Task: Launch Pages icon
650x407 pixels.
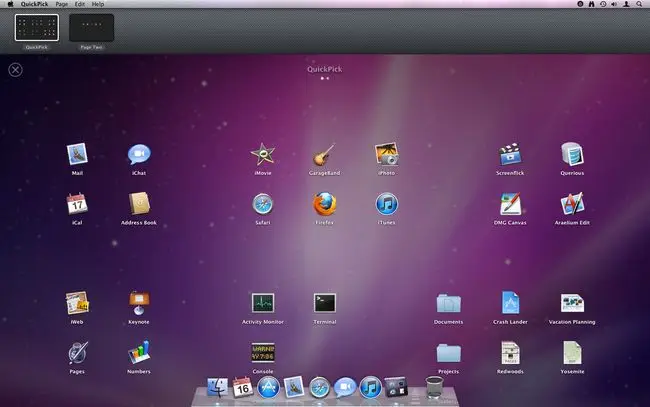Action: point(77,353)
